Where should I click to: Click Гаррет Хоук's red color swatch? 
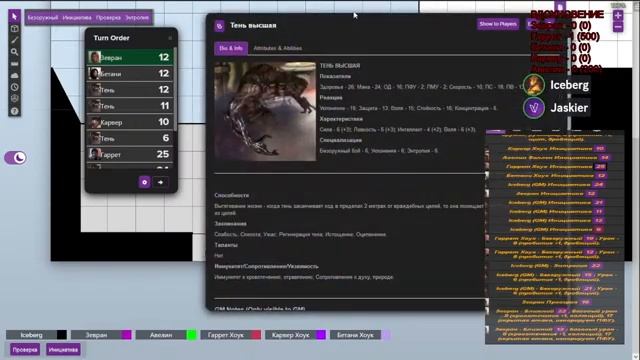point(256,335)
